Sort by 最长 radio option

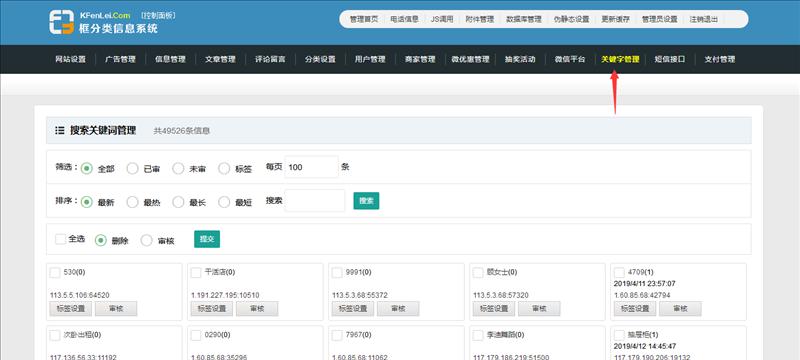(x=178, y=202)
